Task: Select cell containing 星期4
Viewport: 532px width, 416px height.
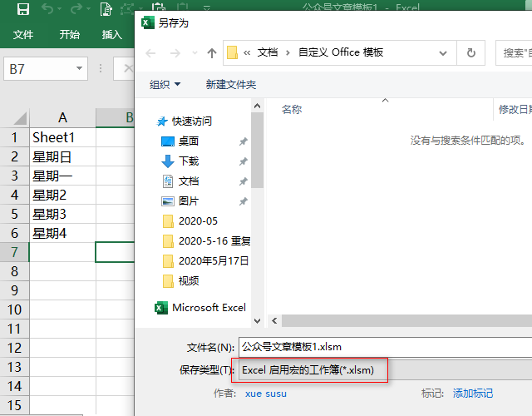Action: (62, 233)
